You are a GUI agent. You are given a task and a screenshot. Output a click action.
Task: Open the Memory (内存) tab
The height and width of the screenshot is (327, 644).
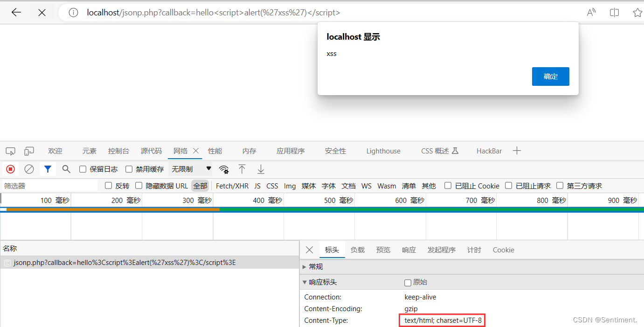tap(249, 151)
